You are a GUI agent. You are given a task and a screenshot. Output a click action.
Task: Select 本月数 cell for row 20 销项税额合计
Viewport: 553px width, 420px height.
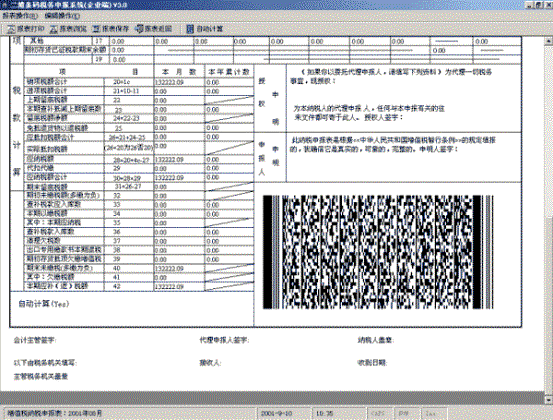coord(179,82)
